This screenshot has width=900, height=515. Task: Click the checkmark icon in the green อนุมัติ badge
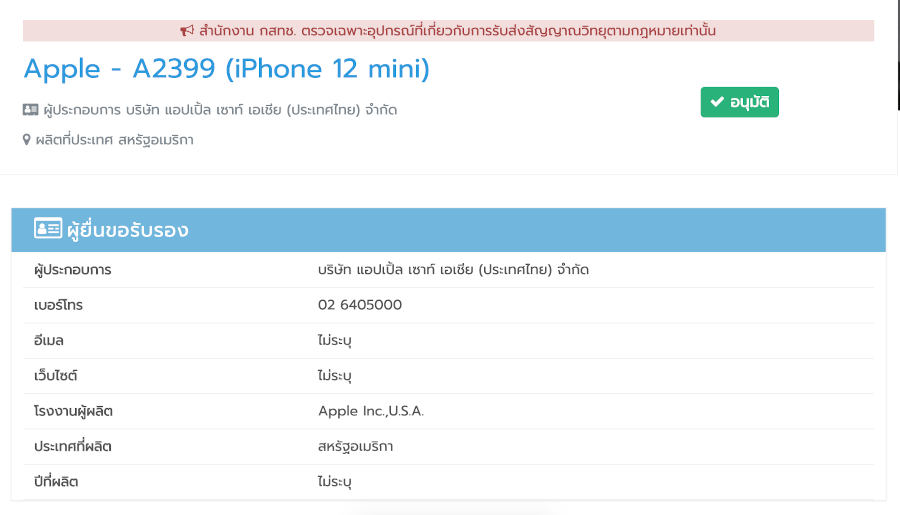(x=717, y=102)
